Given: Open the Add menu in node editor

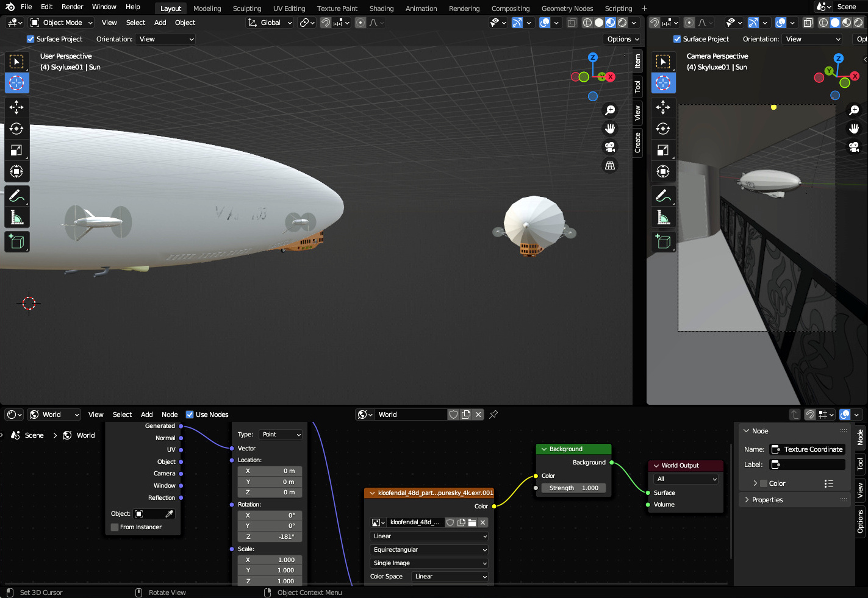Looking at the screenshot, I should pyautogui.click(x=146, y=415).
